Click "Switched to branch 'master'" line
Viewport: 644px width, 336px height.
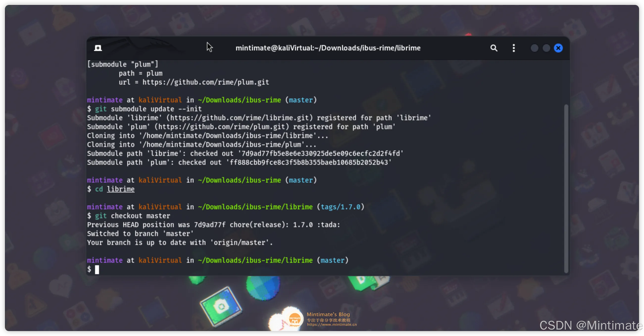pos(140,234)
